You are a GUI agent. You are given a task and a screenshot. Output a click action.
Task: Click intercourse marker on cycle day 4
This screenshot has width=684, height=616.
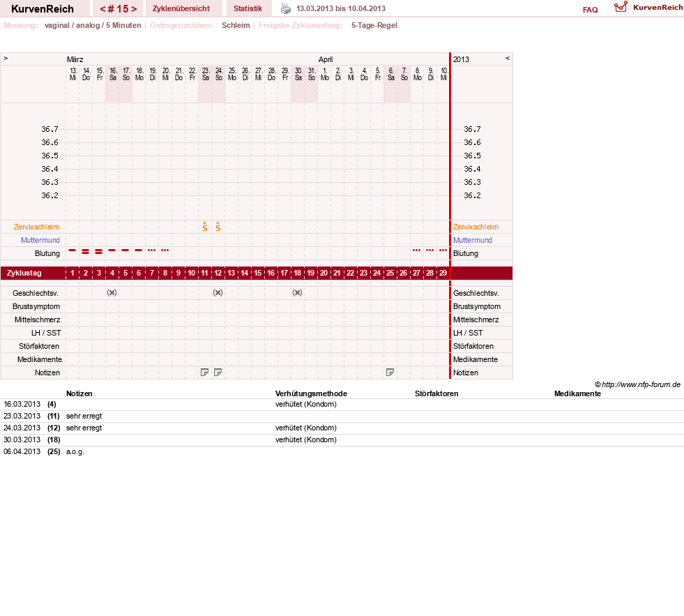point(112,292)
